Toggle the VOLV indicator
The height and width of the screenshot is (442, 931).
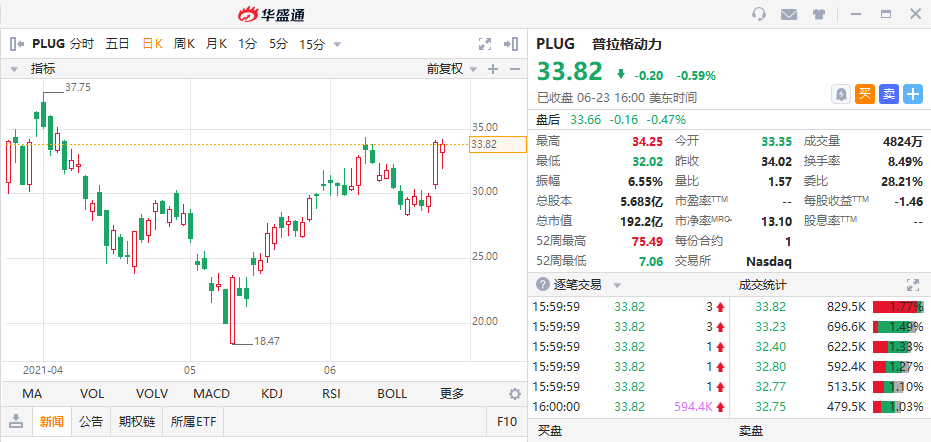pyautogui.click(x=152, y=394)
